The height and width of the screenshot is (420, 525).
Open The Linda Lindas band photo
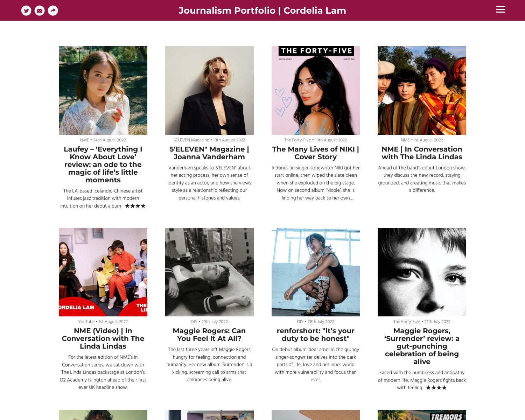[x=422, y=90]
